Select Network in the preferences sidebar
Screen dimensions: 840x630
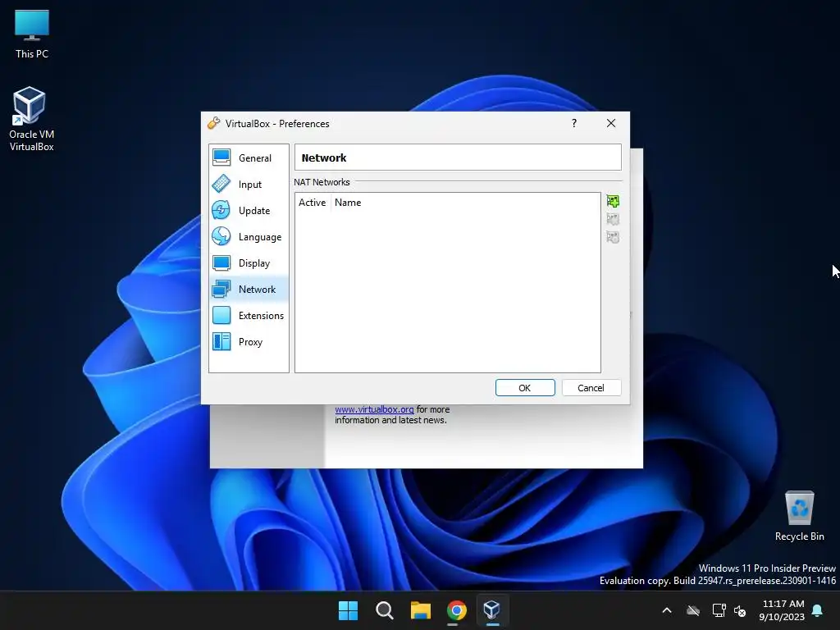(249, 290)
